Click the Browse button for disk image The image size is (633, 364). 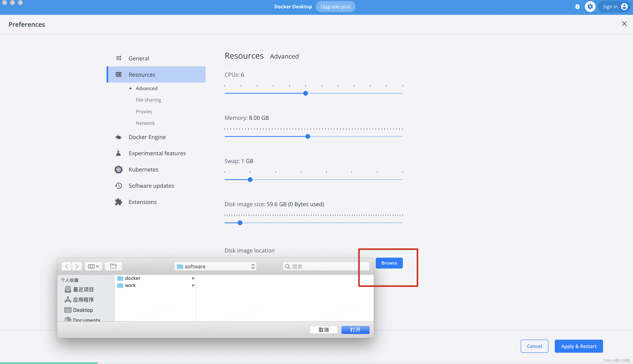tap(389, 263)
